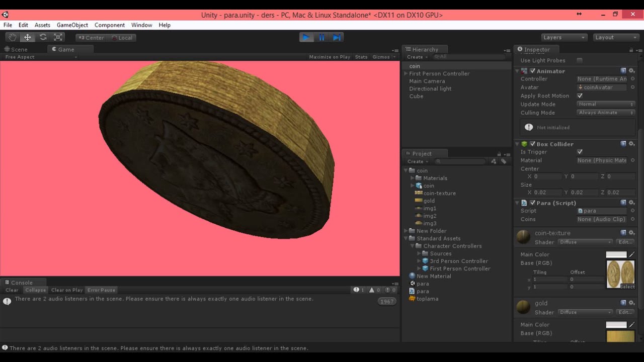644x362 pixels.
Task: Click the Clear button in Console
Action: point(12,290)
